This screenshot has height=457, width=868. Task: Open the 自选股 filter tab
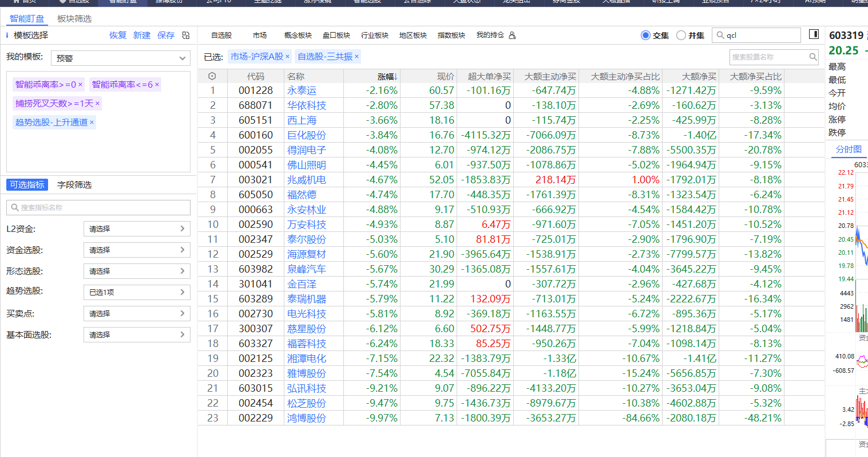pos(221,36)
